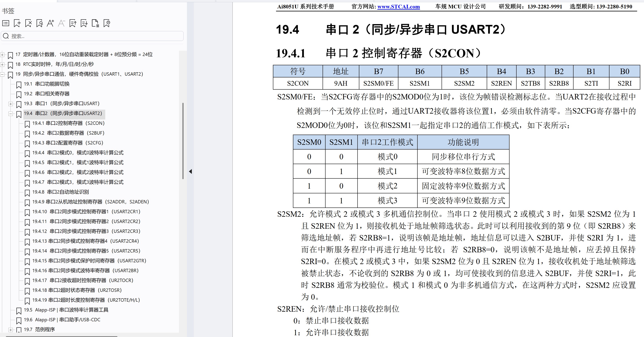Go to 19.4.7 串口2模式3 bookmark
The width and height of the screenshot is (644, 337).
click(78, 182)
